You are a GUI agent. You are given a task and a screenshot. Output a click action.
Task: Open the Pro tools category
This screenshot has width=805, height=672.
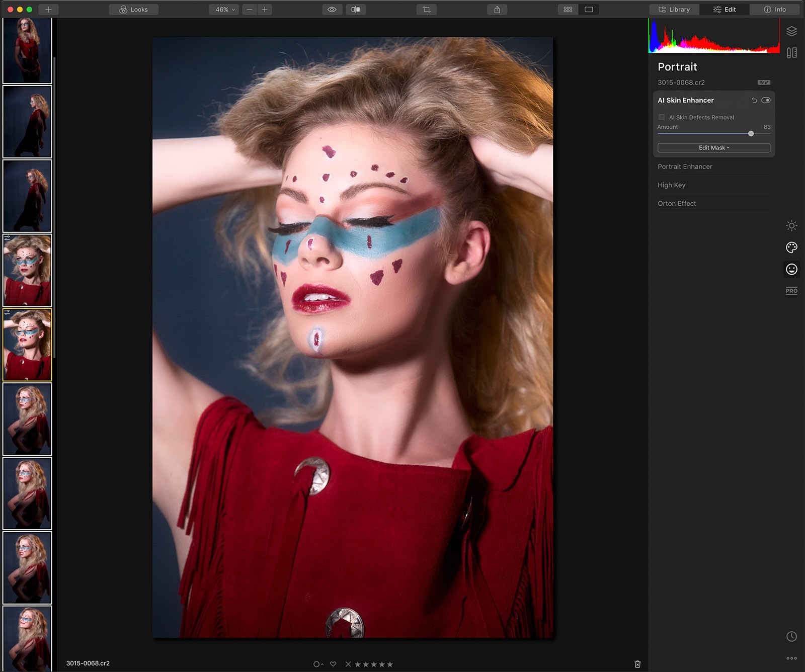[x=791, y=291]
